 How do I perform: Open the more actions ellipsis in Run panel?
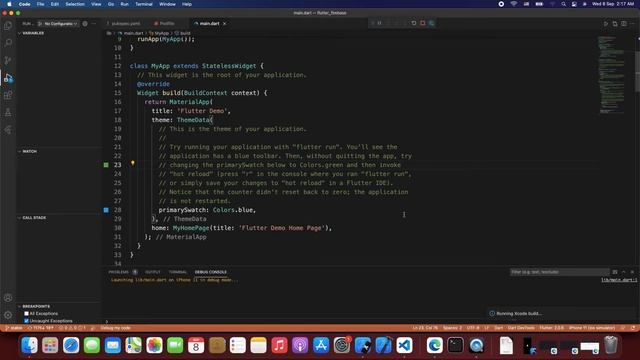pos(94,24)
